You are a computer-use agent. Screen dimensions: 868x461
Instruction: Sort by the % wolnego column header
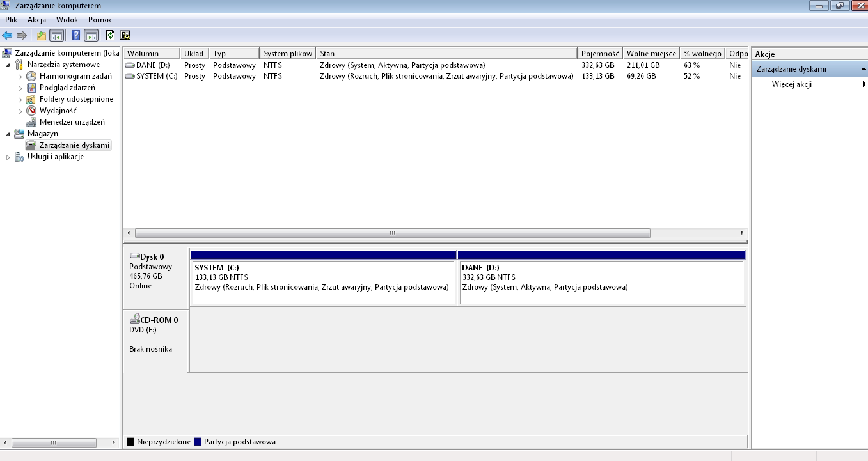702,54
